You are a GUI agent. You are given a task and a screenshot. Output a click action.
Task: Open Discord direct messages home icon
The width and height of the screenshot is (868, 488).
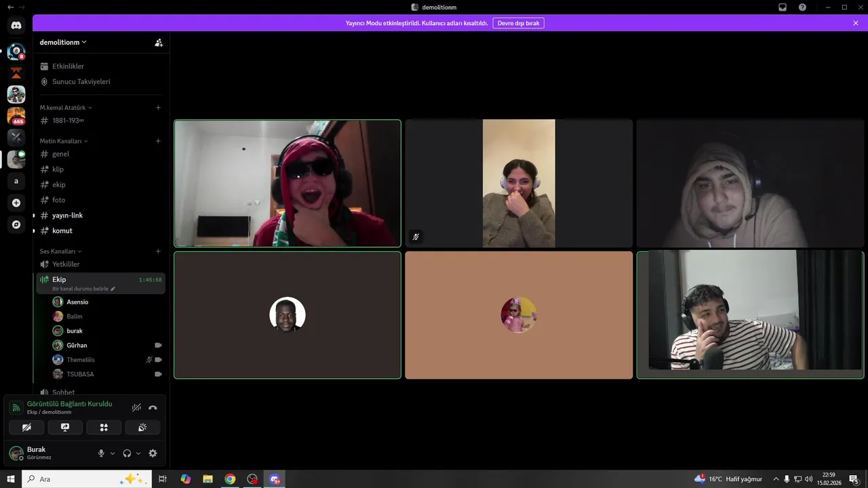pos(16,25)
